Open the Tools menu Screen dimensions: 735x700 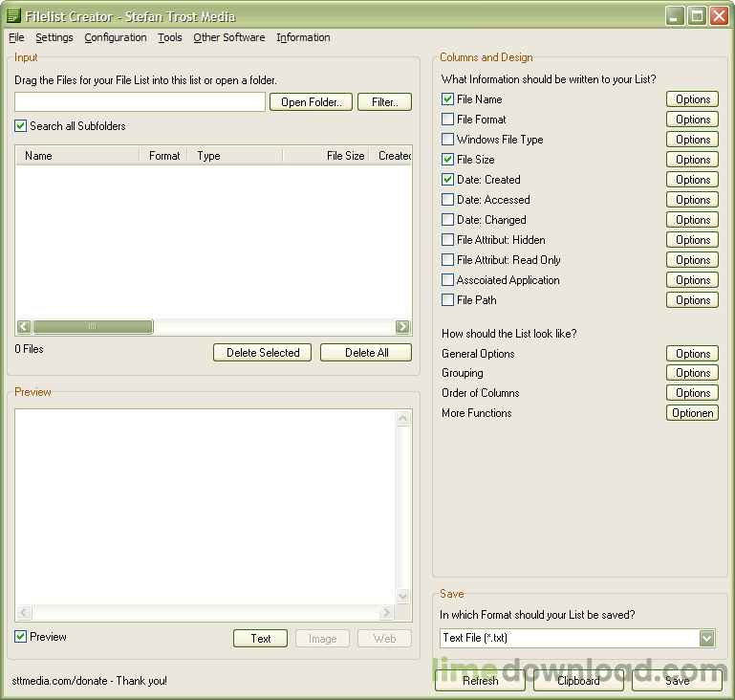[170, 38]
